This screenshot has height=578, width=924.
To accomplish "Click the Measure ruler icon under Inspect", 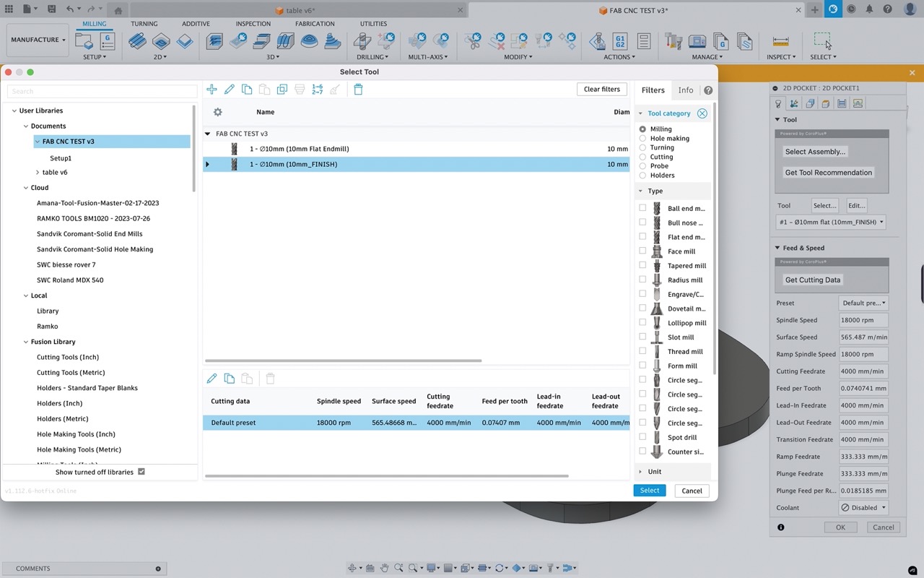I will point(780,41).
